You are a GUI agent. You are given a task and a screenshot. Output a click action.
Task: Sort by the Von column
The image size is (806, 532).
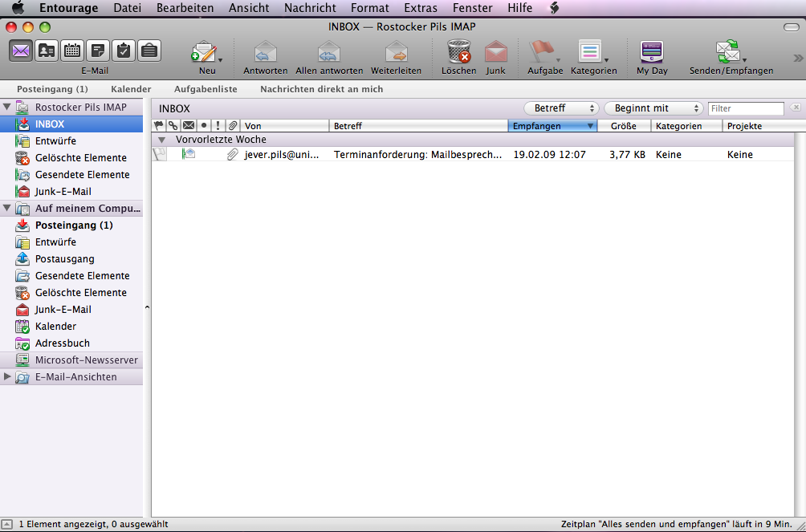pyautogui.click(x=285, y=126)
